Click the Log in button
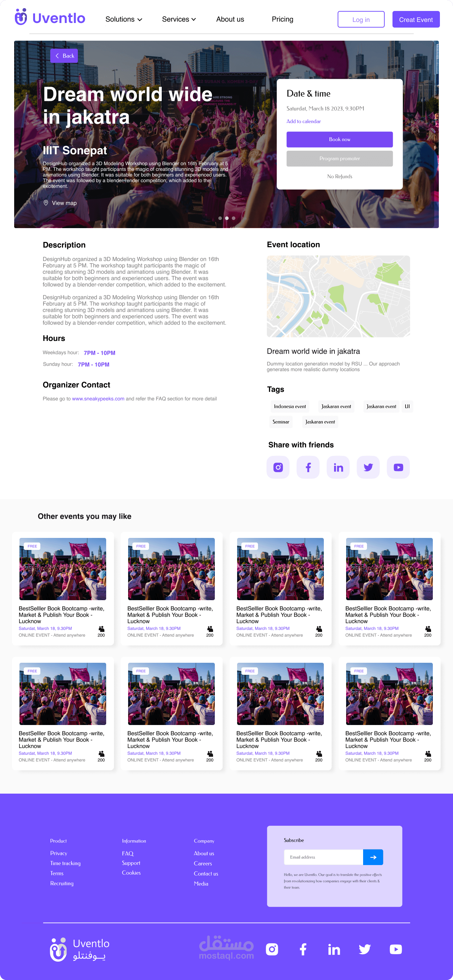The height and width of the screenshot is (980, 453). (361, 19)
